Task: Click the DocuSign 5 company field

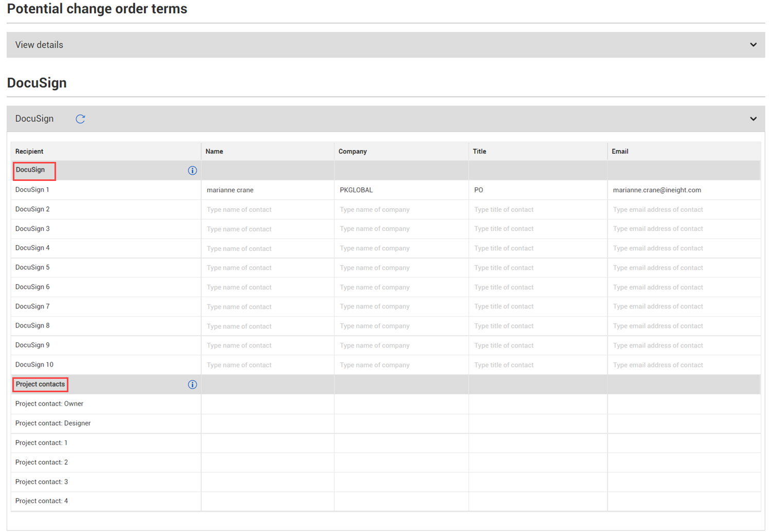Action: (x=401, y=268)
